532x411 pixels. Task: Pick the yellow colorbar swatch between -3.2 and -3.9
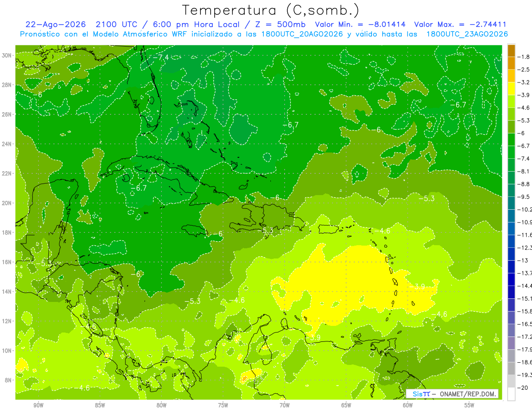point(511,89)
